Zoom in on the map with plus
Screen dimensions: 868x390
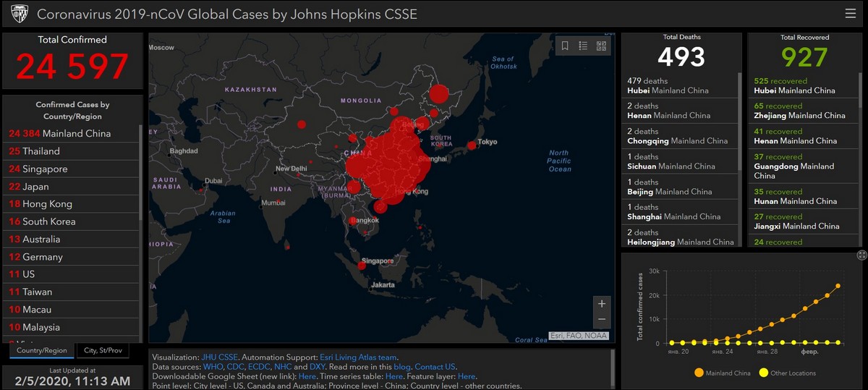(x=602, y=303)
